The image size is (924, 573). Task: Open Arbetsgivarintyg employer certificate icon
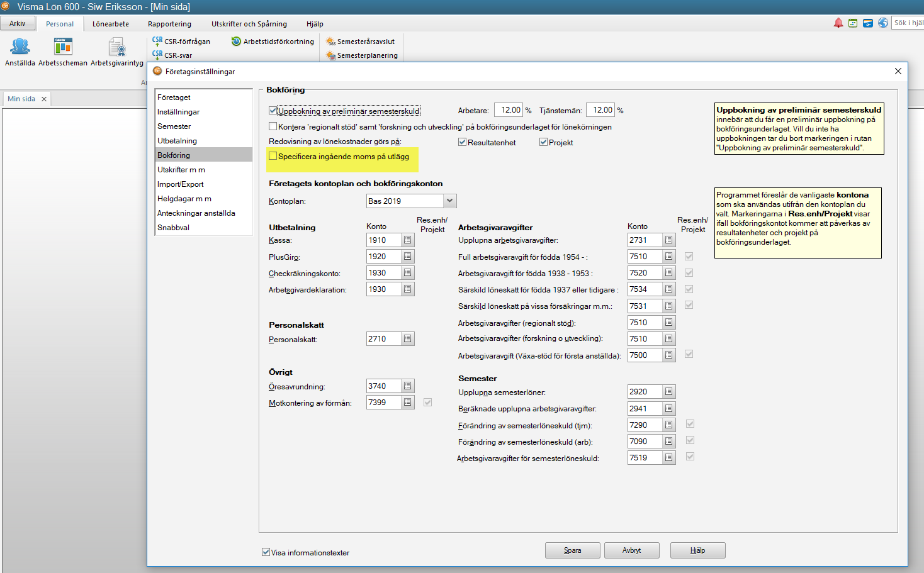pyautogui.click(x=117, y=52)
